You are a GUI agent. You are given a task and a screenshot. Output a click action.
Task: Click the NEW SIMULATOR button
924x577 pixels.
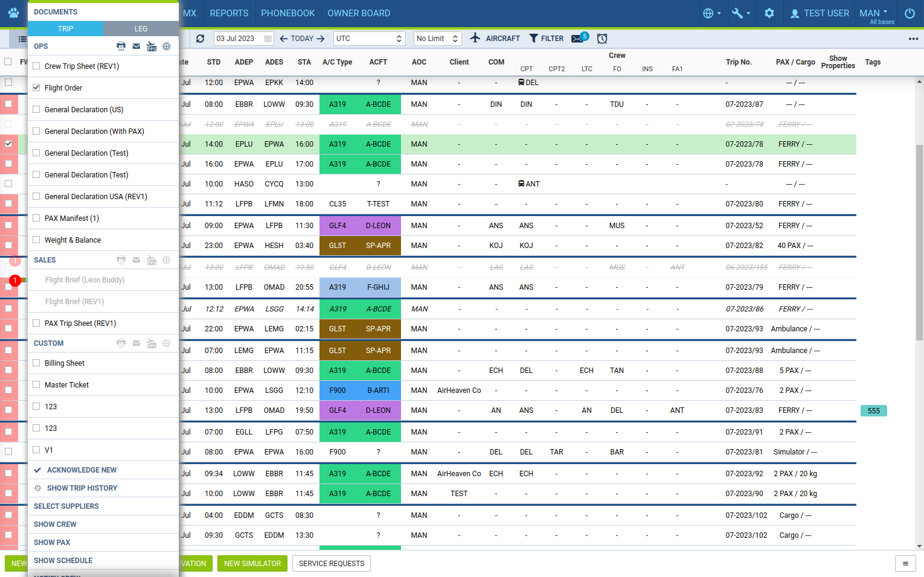pos(252,564)
